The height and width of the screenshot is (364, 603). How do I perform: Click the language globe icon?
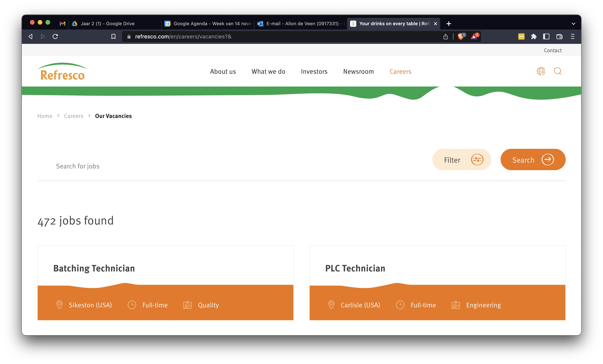coord(541,71)
